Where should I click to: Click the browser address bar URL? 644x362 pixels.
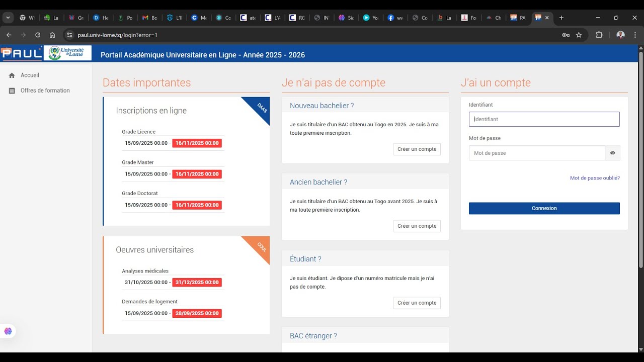118,35
